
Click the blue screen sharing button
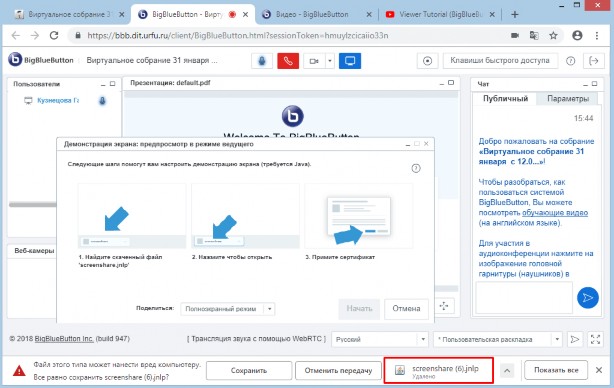pyautogui.click(x=350, y=61)
